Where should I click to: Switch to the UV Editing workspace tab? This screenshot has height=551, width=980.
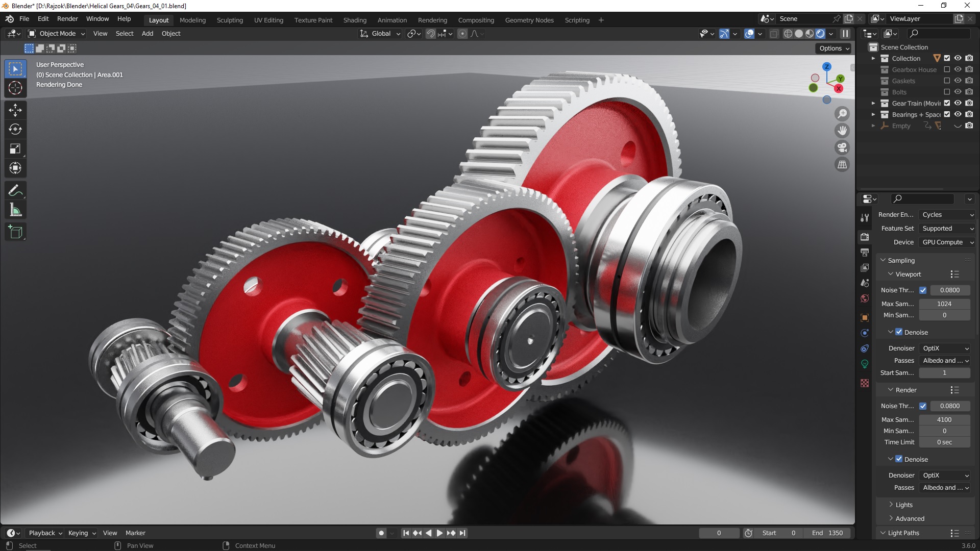pos(268,20)
